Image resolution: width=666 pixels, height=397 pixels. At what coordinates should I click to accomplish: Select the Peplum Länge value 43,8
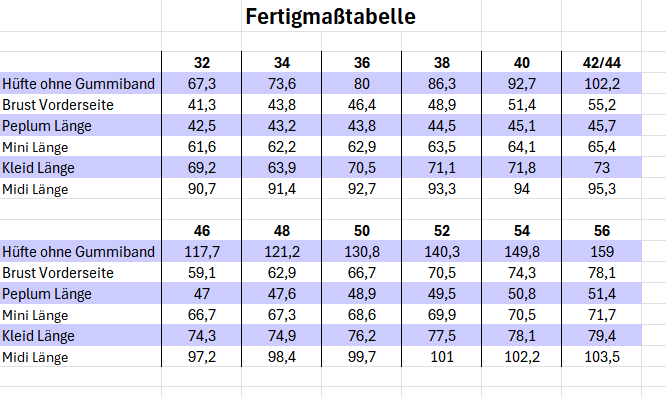click(x=362, y=126)
